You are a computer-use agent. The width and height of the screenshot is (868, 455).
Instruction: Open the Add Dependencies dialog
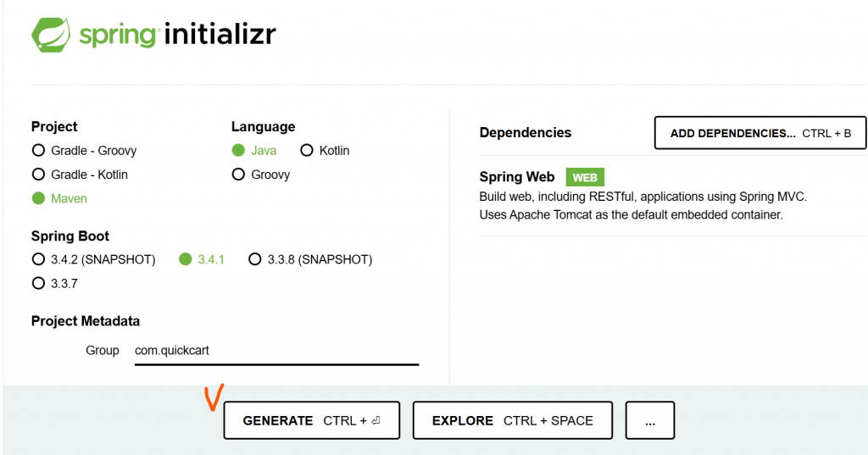tap(759, 133)
